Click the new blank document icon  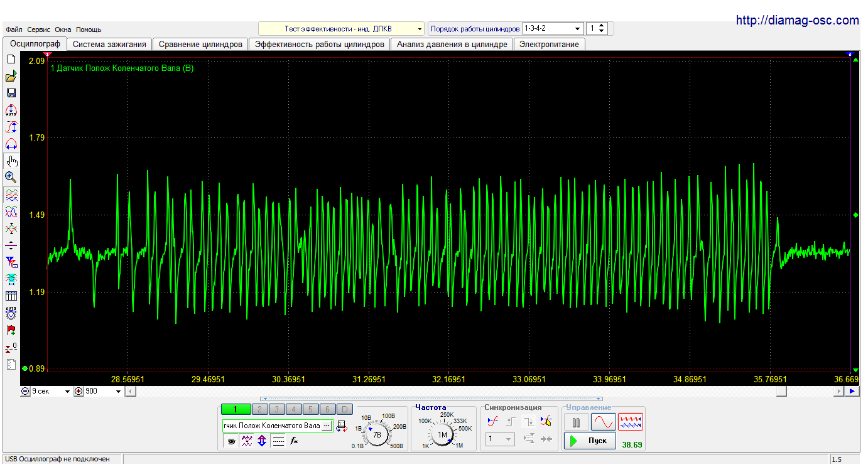(11, 59)
